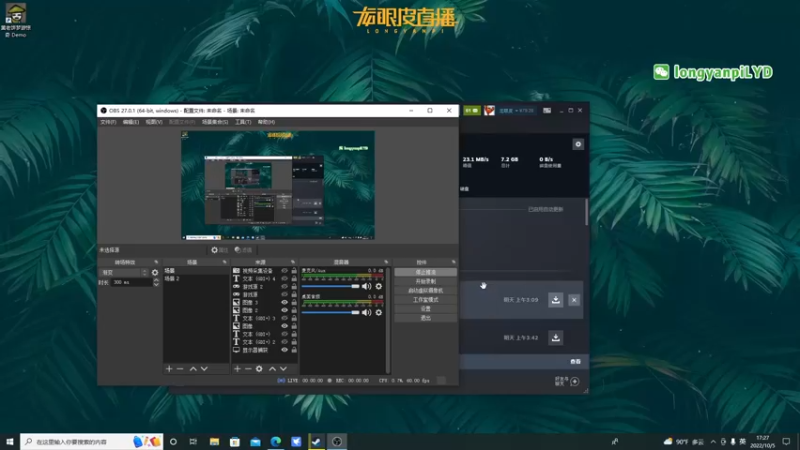Click the download icon for the 上午3:42 item
Image resolution: width=800 pixels, height=450 pixels.
point(556,337)
